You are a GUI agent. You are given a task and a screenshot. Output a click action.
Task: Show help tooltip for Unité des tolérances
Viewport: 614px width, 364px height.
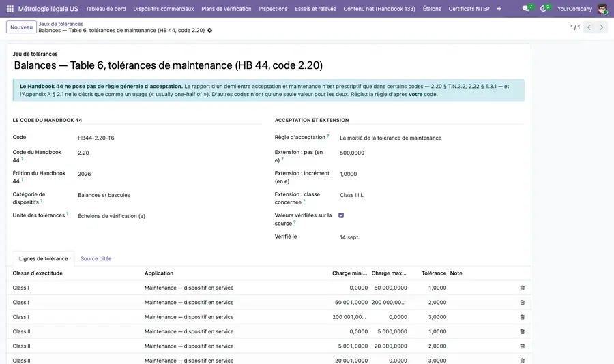click(x=68, y=214)
